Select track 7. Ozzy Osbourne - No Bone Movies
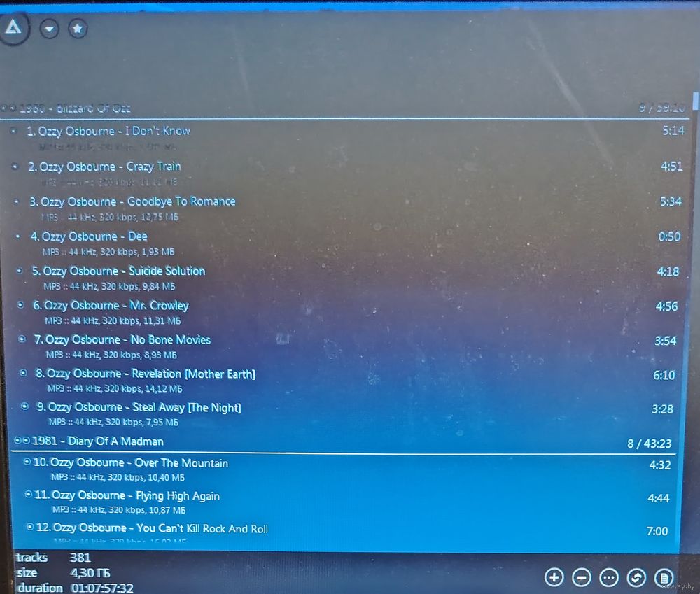Image resolution: width=700 pixels, height=594 pixels. 122,339
